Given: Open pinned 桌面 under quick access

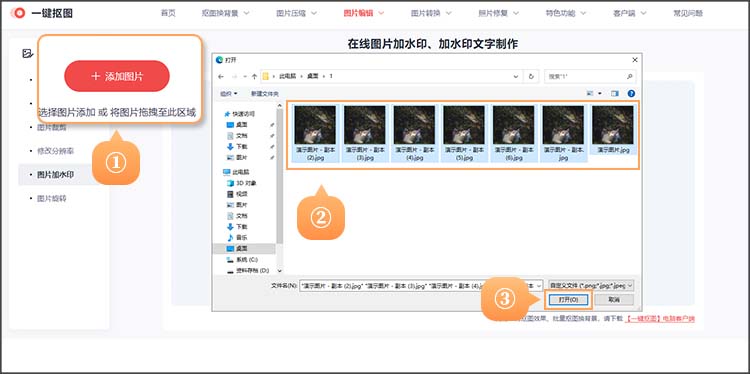Looking at the screenshot, I should point(237,125).
